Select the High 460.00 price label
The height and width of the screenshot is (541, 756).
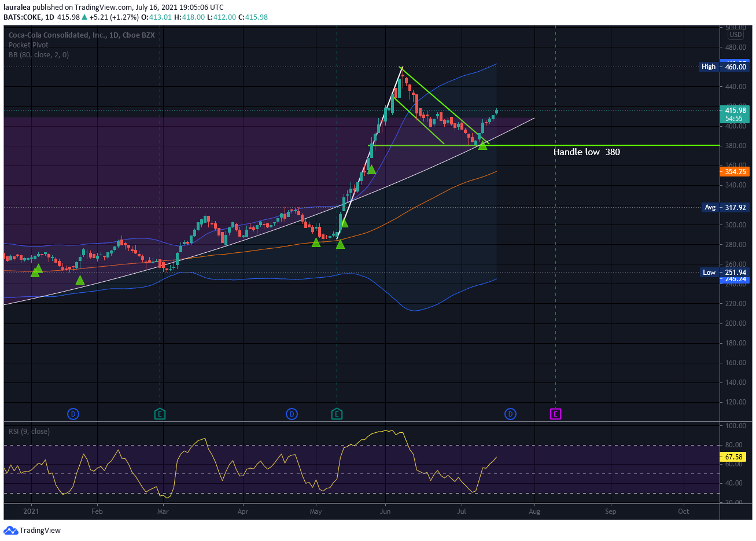(724, 67)
